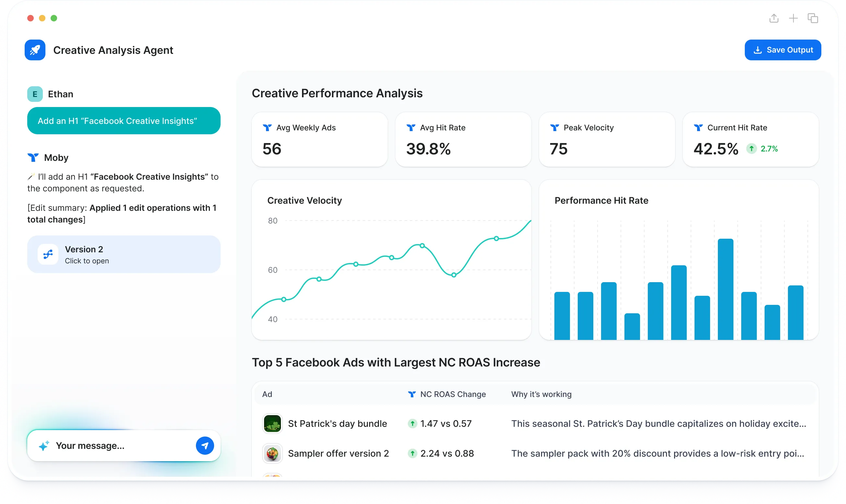The height and width of the screenshot is (504, 846).
Task: Click the duplicate windows icon
Action: coord(812,18)
